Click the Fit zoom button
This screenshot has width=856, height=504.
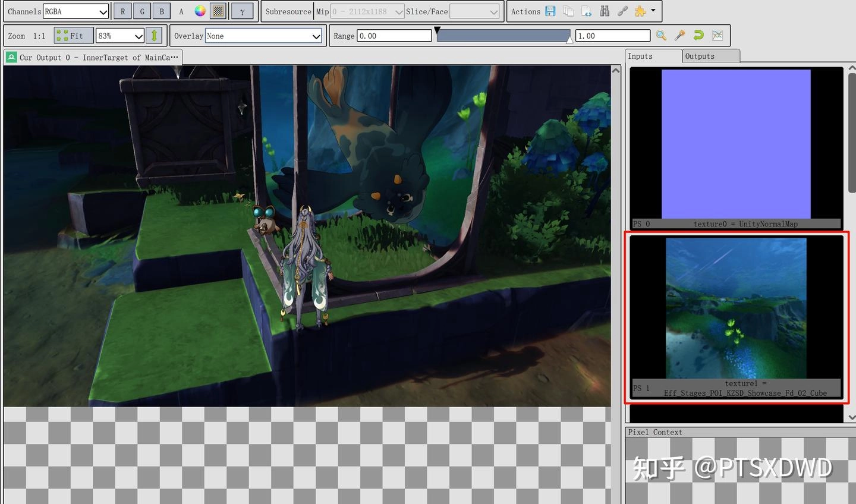73,36
